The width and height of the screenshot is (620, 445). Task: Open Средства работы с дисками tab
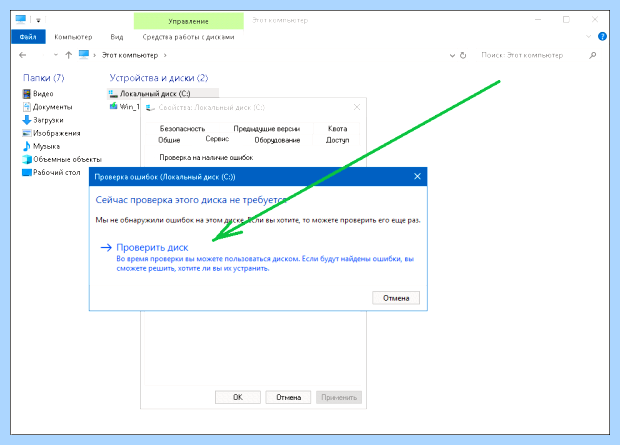tap(188, 37)
